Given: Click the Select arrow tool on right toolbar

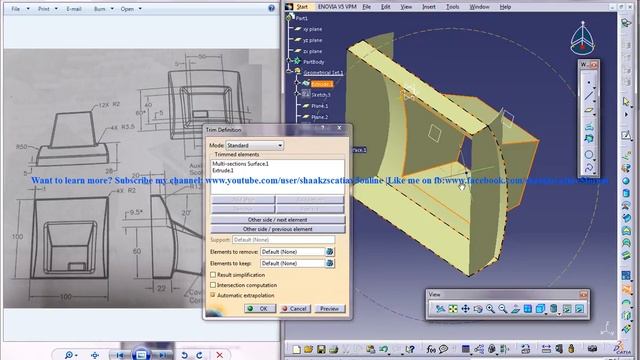Looking at the screenshot, I should [x=626, y=101].
